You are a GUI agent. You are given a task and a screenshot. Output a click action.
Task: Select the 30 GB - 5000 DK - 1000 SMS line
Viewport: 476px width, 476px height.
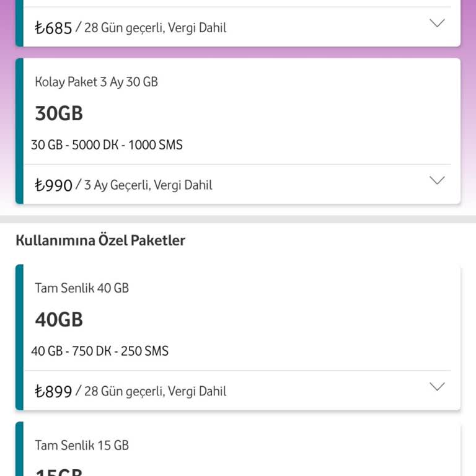107,145
